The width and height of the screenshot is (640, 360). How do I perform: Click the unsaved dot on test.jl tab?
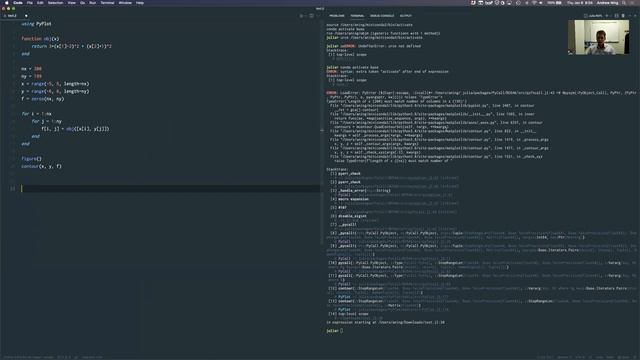pos(26,16)
